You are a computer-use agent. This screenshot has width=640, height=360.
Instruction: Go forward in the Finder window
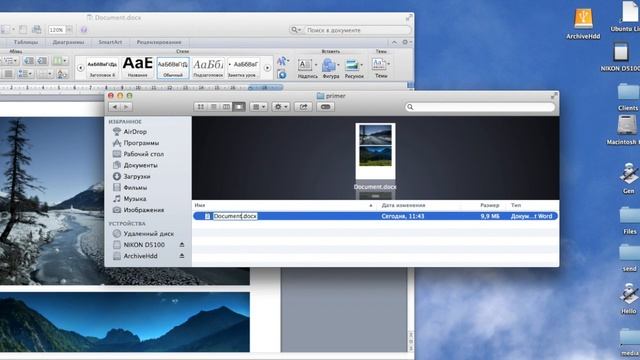(127, 107)
